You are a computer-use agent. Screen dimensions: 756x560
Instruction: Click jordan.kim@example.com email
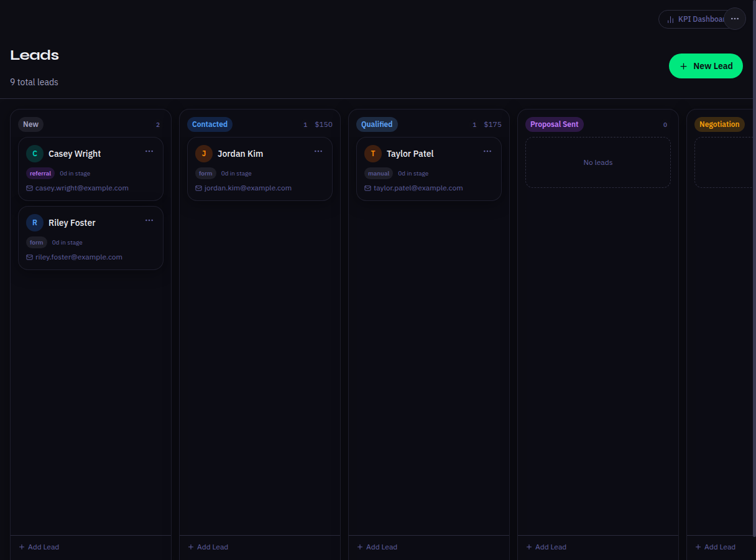(x=248, y=188)
